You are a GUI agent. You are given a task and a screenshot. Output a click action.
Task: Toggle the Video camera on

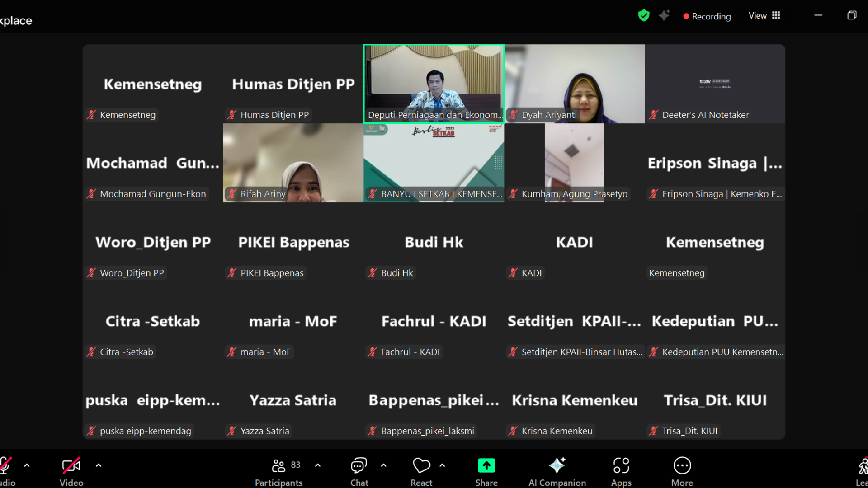(x=71, y=472)
